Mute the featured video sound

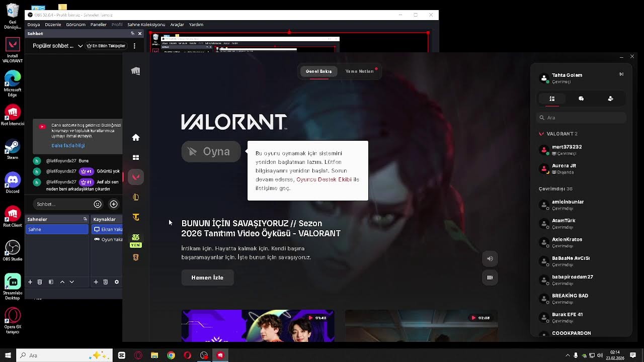pos(490,259)
